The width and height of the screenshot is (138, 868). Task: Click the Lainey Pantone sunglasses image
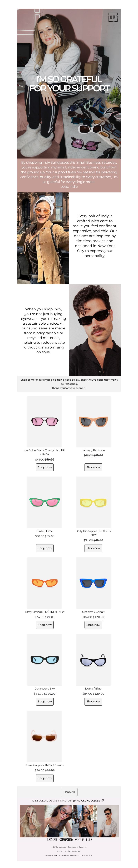click(x=93, y=421)
